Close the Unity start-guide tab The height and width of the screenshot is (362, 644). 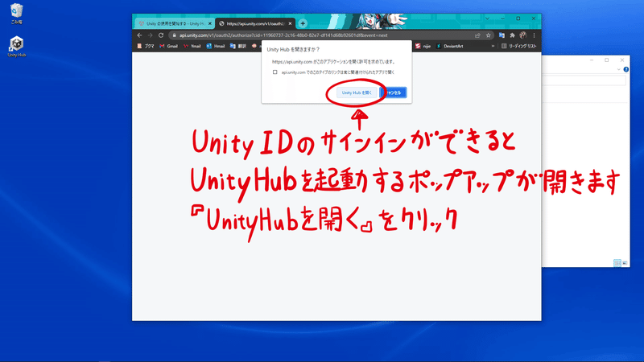pos(210,23)
